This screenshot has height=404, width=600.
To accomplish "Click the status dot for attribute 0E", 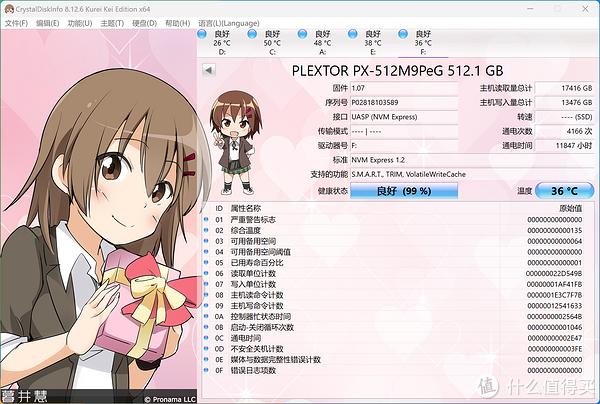I will [x=206, y=360].
